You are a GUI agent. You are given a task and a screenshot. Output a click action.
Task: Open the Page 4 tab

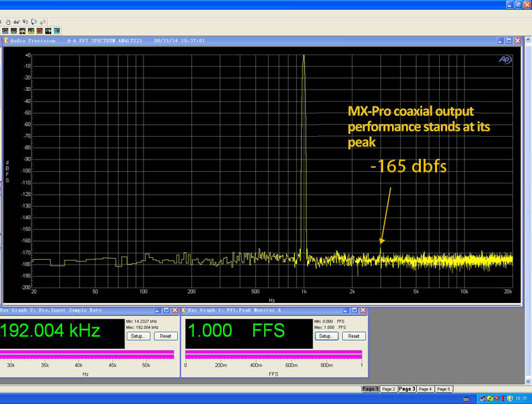(425, 389)
